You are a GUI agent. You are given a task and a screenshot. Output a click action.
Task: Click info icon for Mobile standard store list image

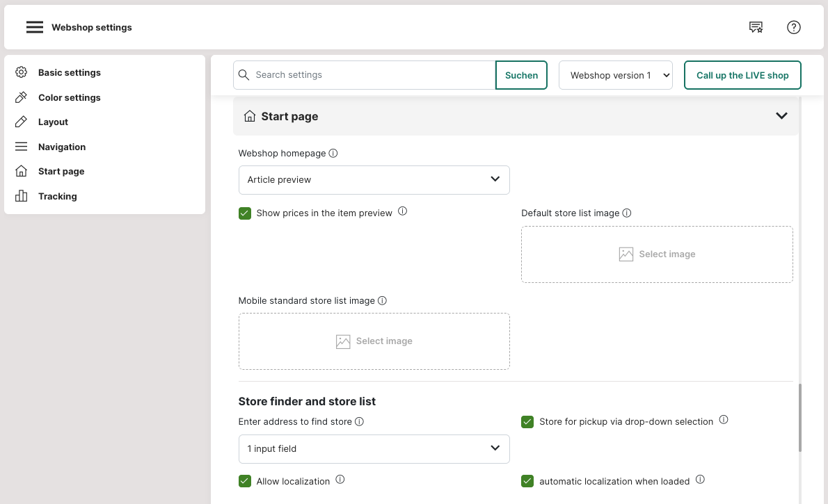382,301
